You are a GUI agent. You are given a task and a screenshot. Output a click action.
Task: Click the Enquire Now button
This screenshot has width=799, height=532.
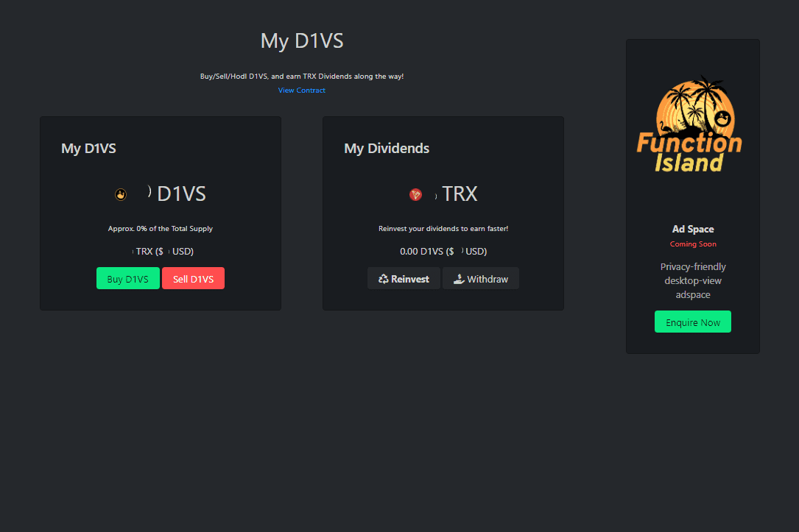click(692, 322)
